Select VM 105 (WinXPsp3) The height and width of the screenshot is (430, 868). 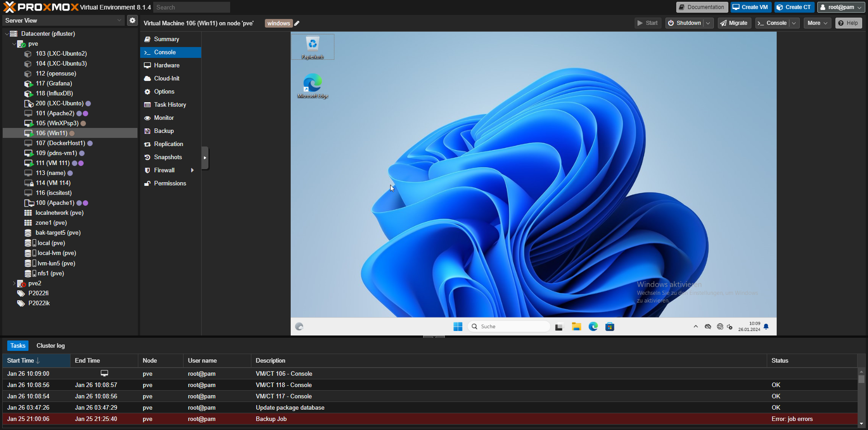pos(57,123)
